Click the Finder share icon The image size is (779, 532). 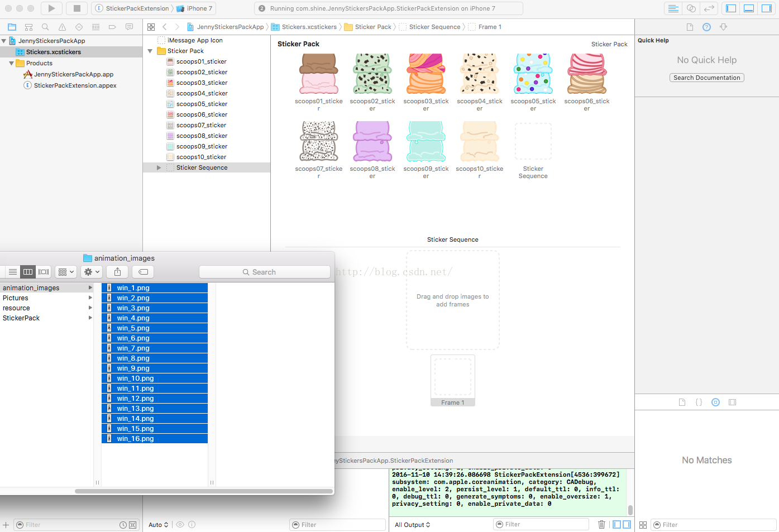point(117,272)
